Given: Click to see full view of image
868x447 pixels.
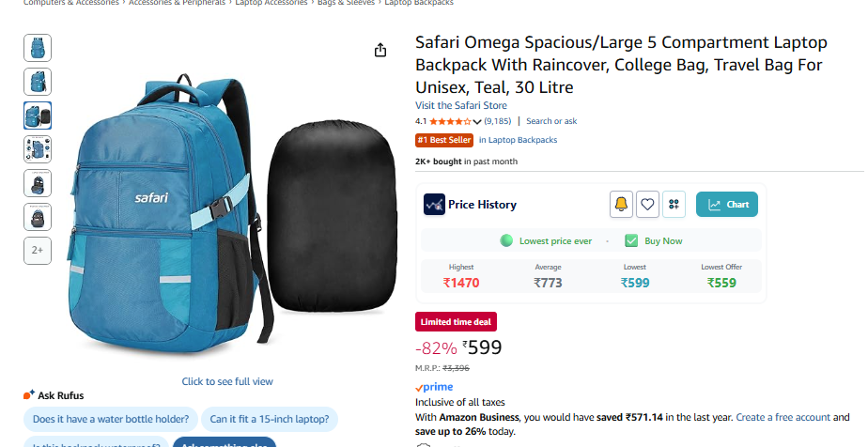Looking at the screenshot, I should point(227,381).
